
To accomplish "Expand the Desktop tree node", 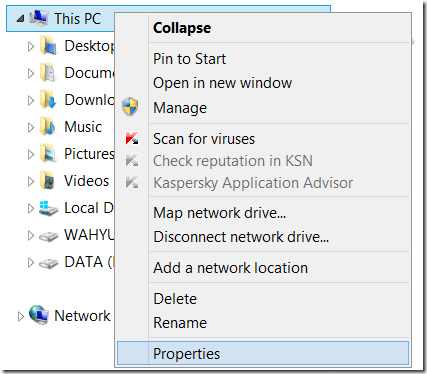I will coord(31,46).
